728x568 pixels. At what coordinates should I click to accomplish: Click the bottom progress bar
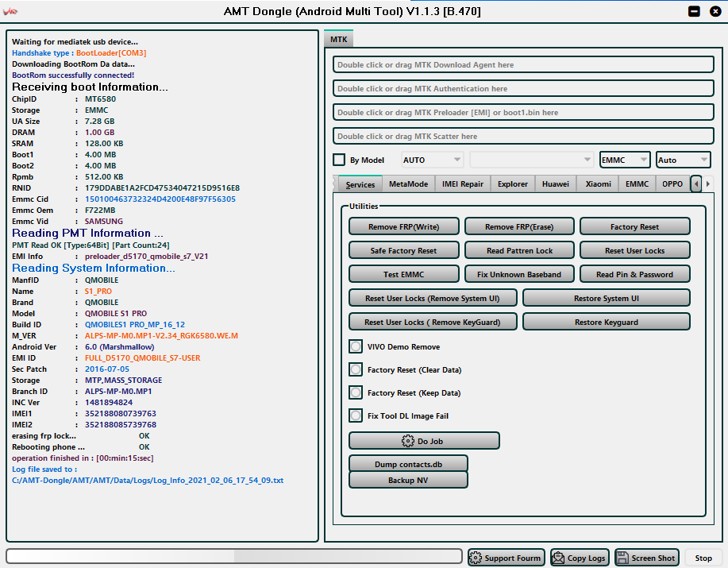[x=234, y=556]
